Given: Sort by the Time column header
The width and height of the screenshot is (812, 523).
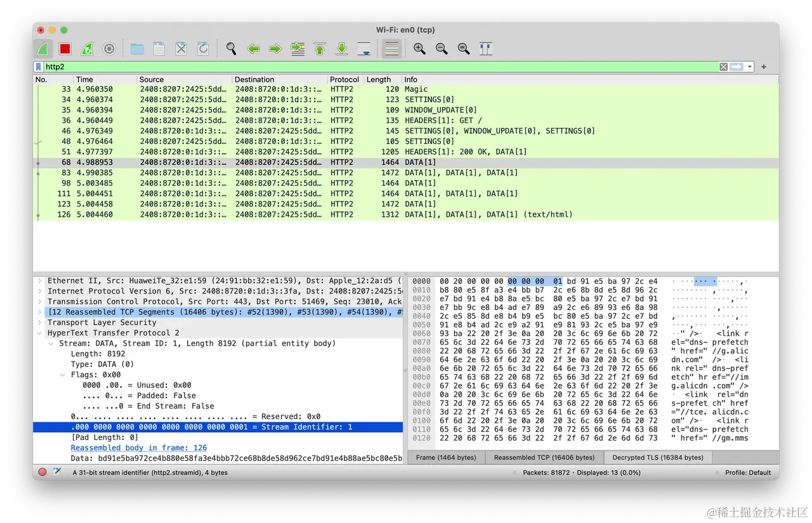Looking at the screenshot, I should tap(105, 79).
